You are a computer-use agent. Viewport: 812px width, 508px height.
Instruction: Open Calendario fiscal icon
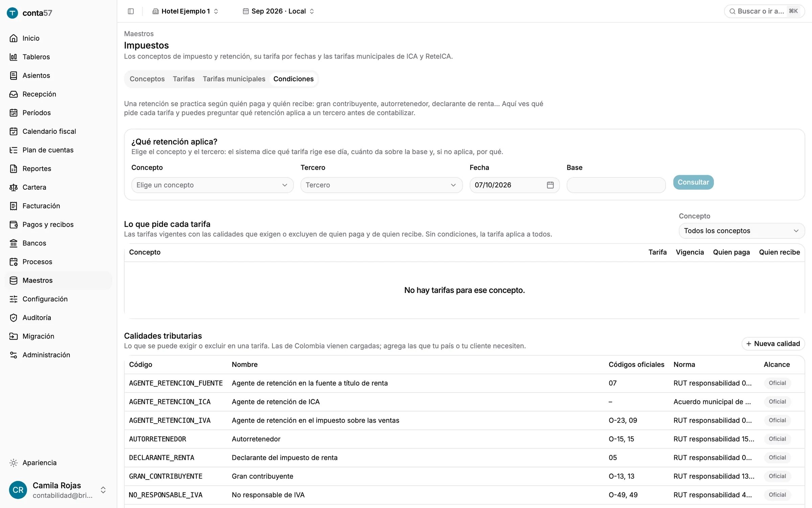14,131
